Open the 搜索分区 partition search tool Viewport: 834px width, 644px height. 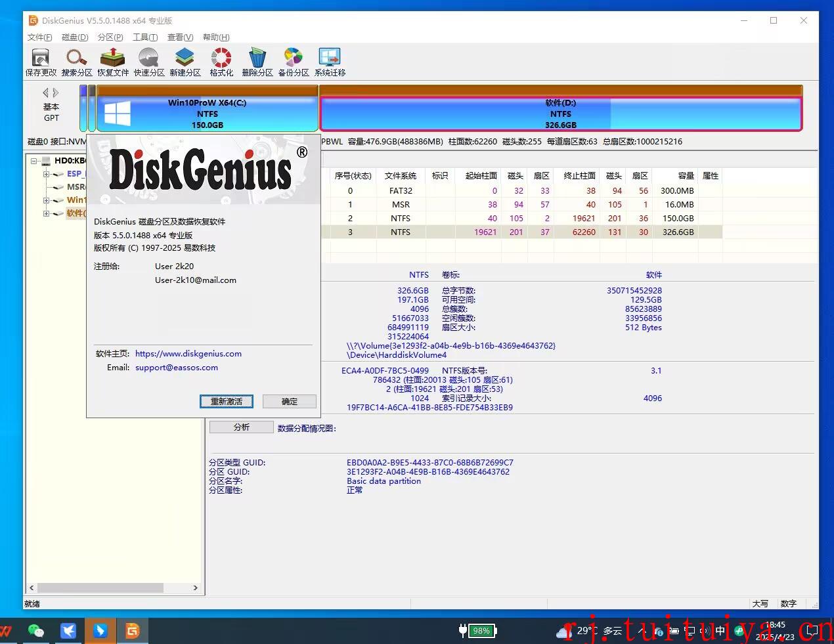(77, 62)
